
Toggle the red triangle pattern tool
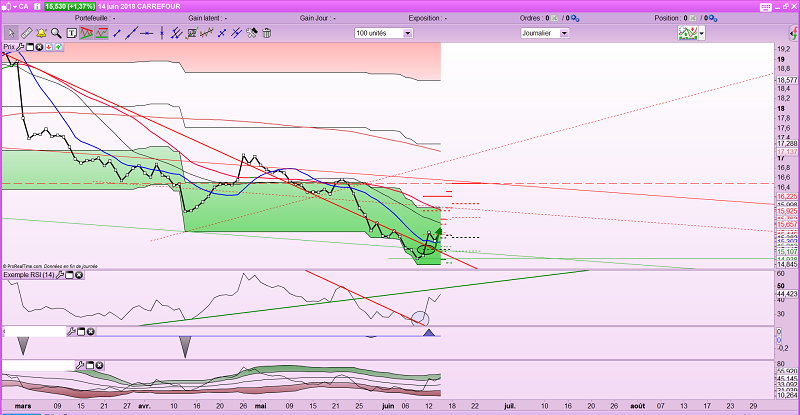86,33
